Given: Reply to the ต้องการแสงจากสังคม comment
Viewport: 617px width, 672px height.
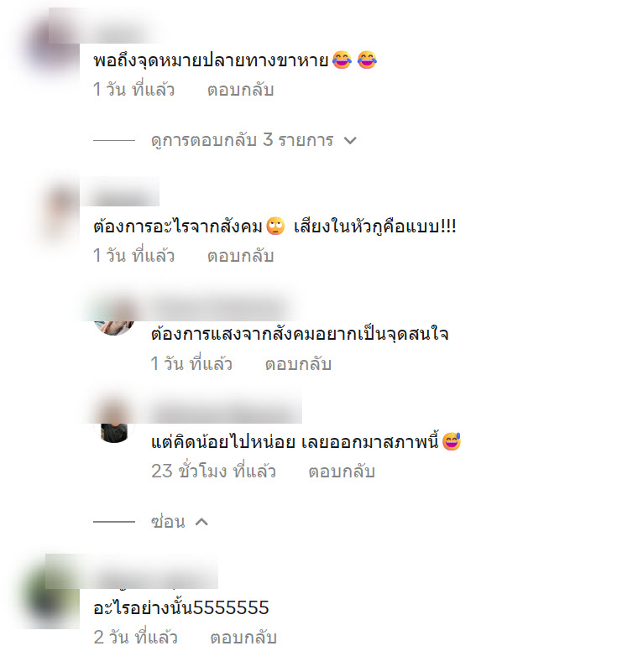Looking at the screenshot, I should (x=298, y=364).
